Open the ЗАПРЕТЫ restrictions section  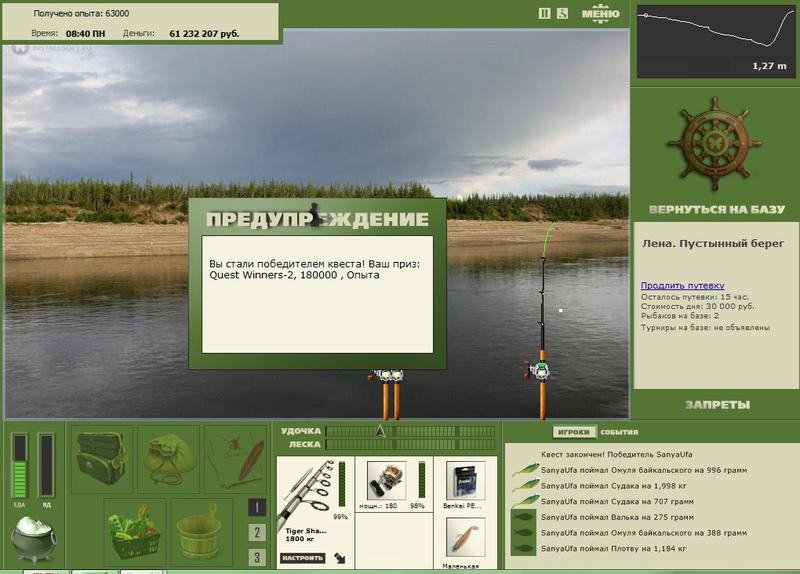[717, 405]
